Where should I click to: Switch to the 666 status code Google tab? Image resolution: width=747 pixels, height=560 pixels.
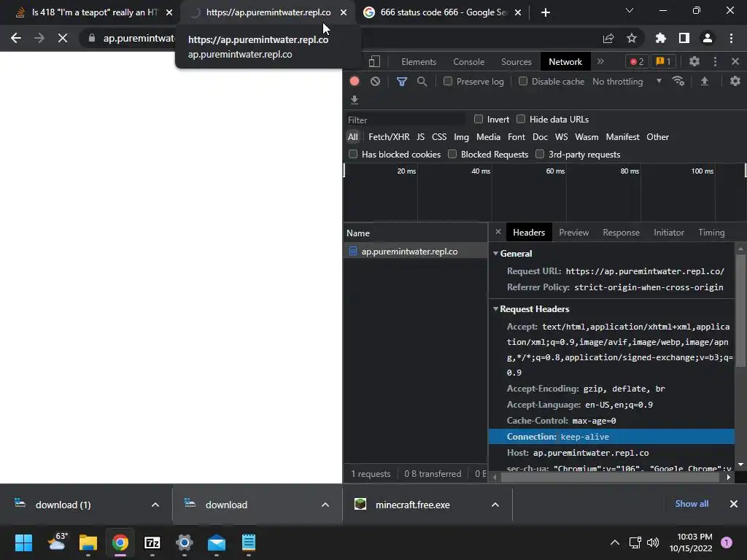click(444, 12)
